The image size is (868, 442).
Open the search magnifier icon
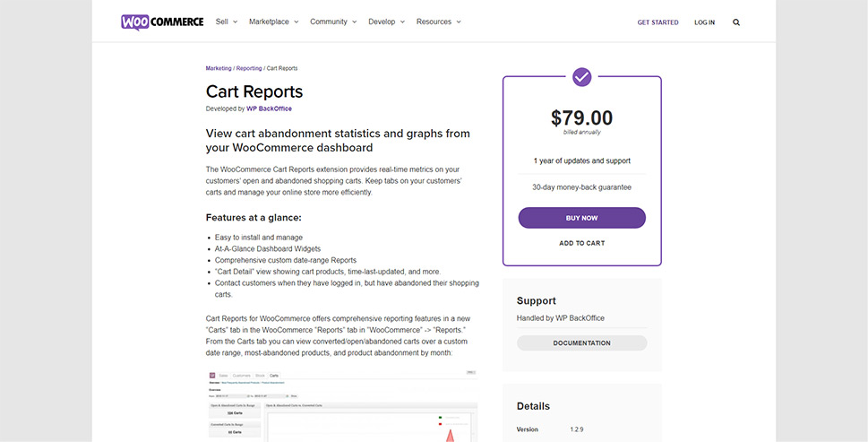point(736,22)
